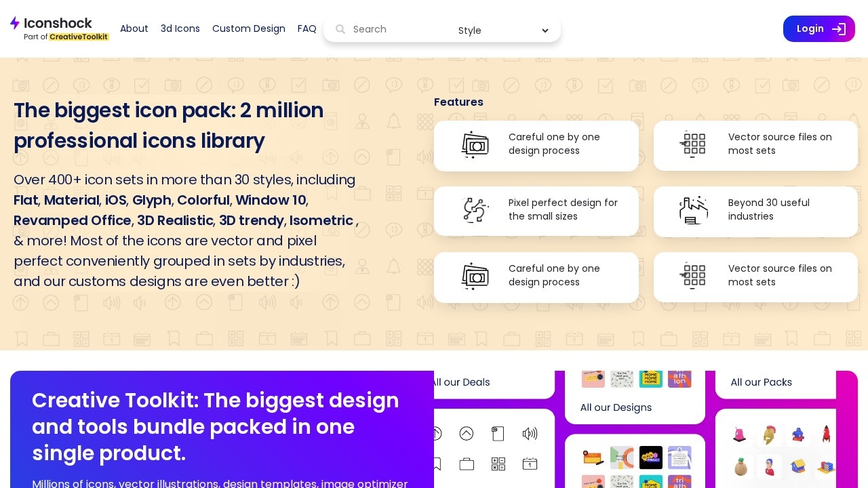The width and height of the screenshot is (868, 488).
Task: Click the arrow icon inside the Login button
Action: (x=839, y=29)
